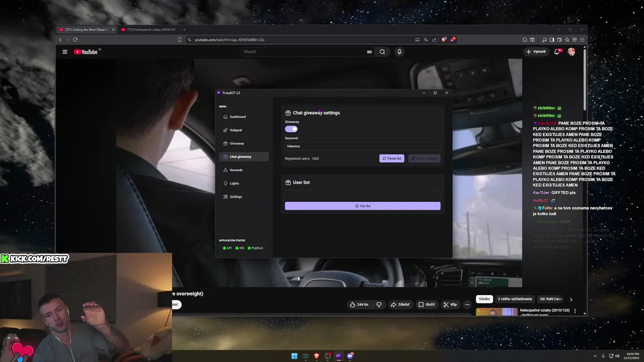
Task: Open Windows Start menu
Action: coord(294,356)
